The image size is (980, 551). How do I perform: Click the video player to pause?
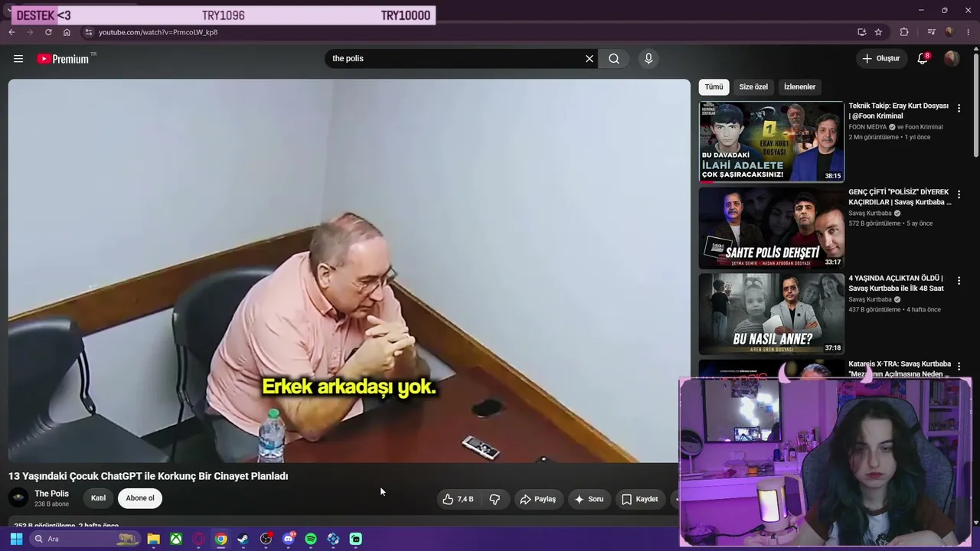(x=349, y=270)
